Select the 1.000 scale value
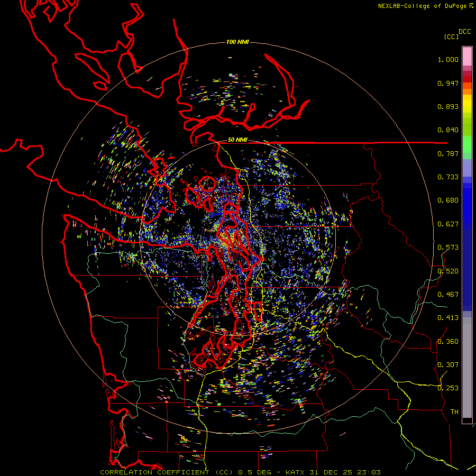476x476 pixels. pyautogui.click(x=448, y=59)
